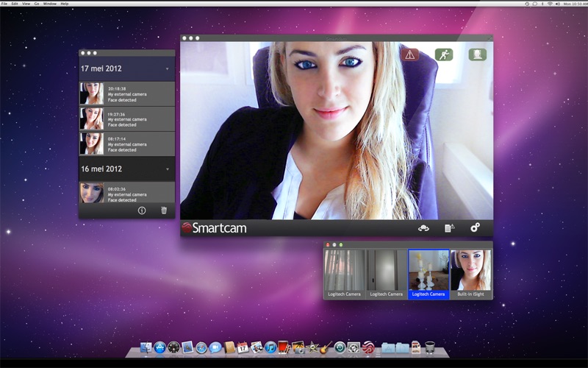Open the File menu
Viewport: 588px width, 368px height.
tap(4, 4)
